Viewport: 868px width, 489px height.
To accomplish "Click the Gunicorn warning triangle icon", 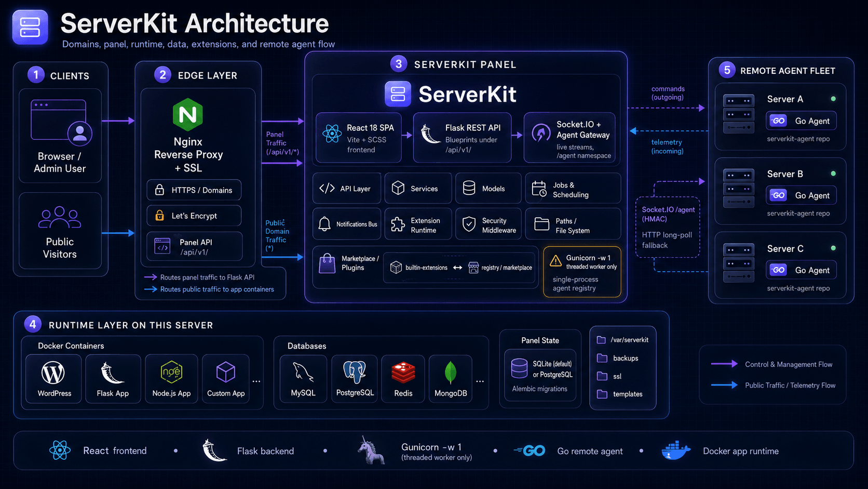I will 555,260.
